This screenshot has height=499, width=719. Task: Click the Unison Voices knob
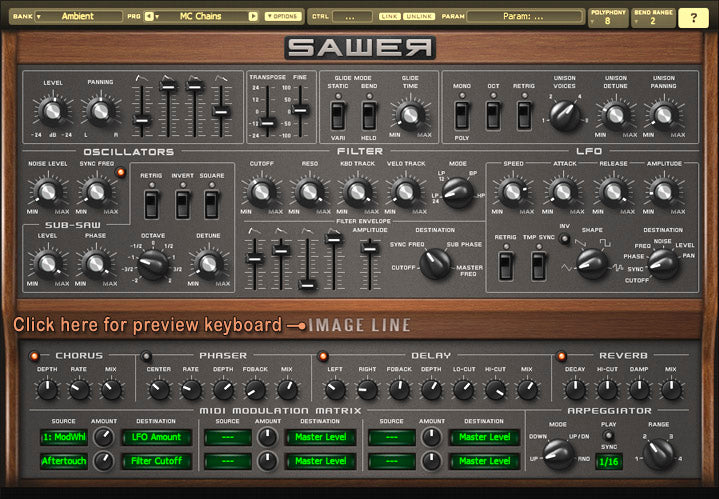(564, 114)
